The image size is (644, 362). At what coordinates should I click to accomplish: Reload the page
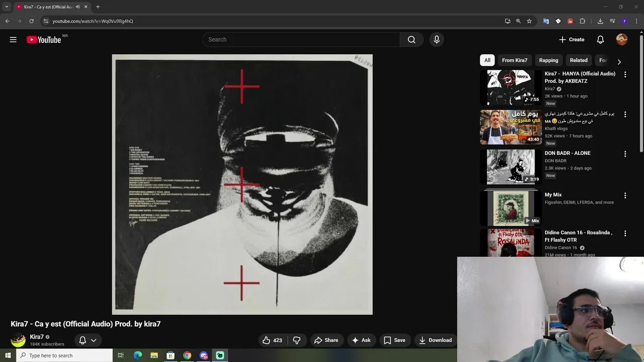[x=31, y=21]
